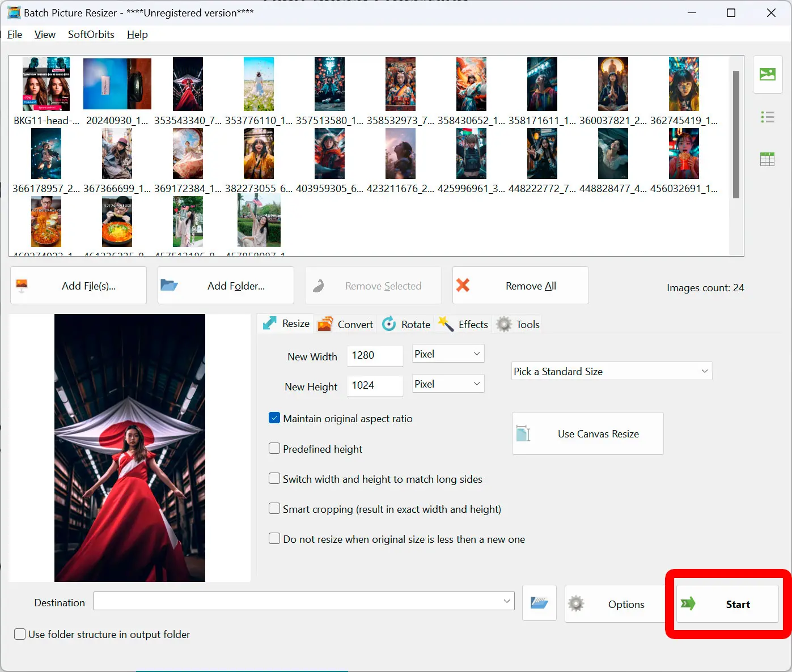The width and height of the screenshot is (792, 672).
Task: Select thumbnail 382273055 in the image list
Action: click(259, 153)
